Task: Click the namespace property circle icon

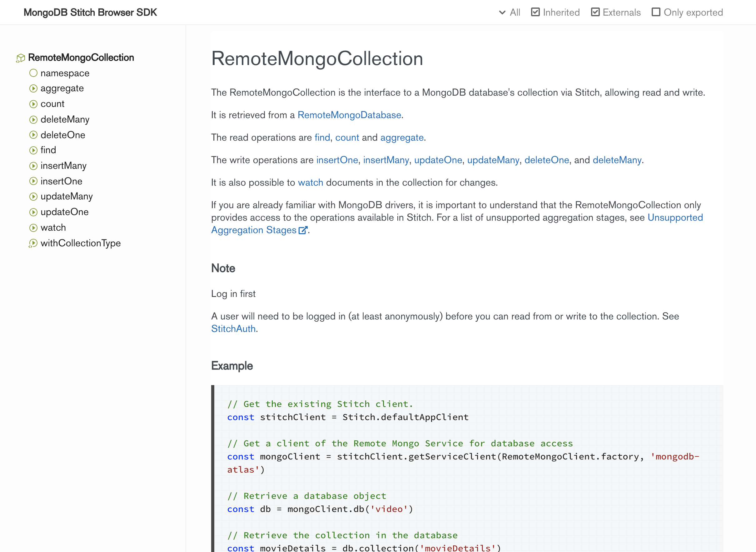Action: 33,73
